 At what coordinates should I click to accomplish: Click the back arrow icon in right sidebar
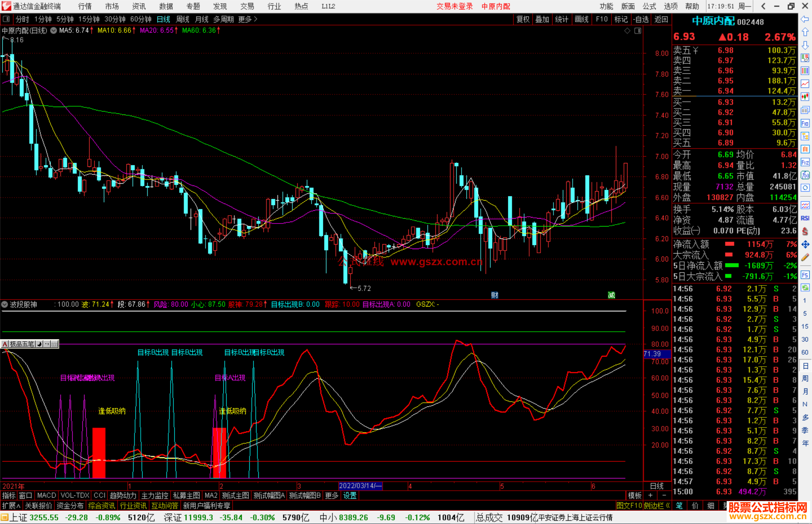(805, 19)
